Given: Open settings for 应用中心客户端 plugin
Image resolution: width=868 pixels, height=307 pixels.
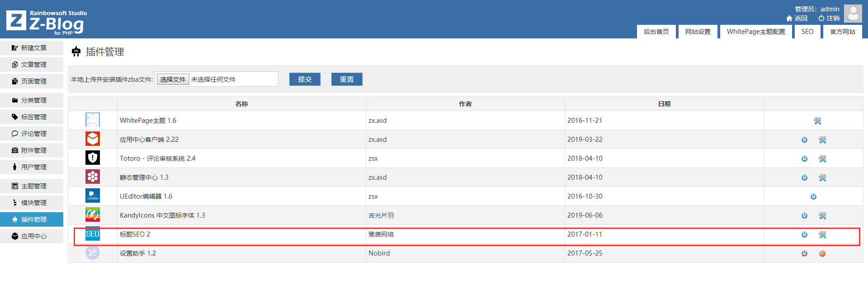Looking at the screenshot, I should [822, 140].
